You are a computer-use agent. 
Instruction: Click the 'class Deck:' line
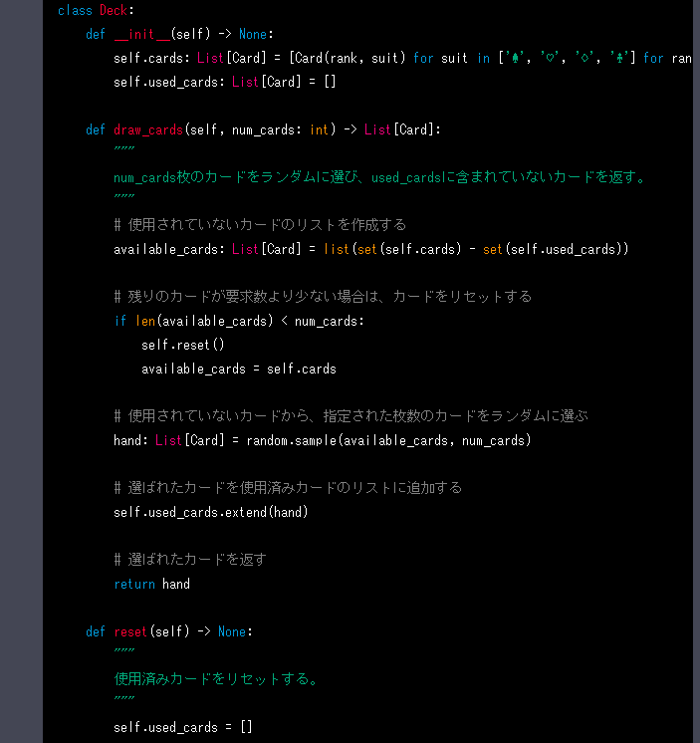coord(96,10)
